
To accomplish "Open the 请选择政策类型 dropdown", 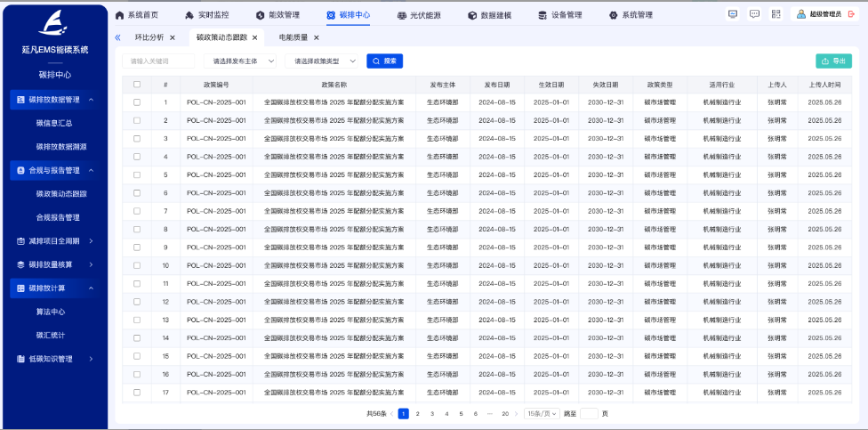I will [x=324, y=61].
